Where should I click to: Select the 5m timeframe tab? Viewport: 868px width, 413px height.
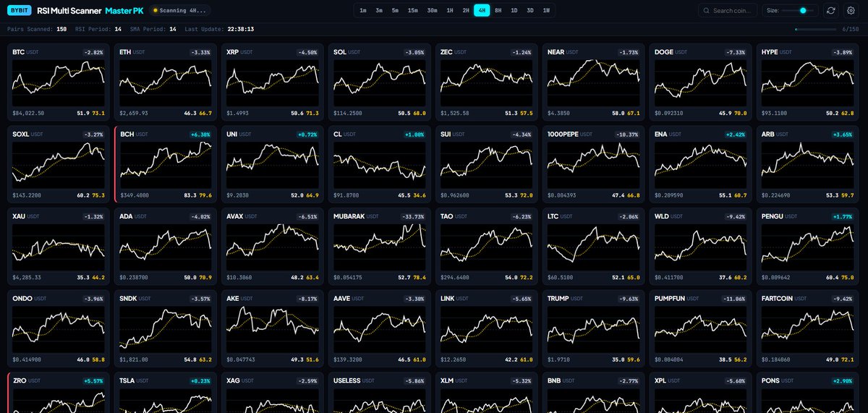point(395,10)
